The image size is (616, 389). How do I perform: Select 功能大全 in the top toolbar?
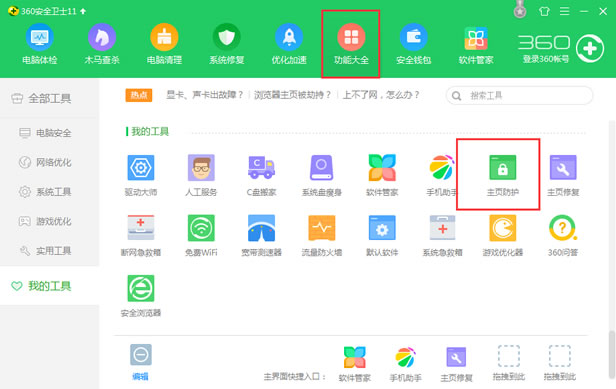click(351, 44)
